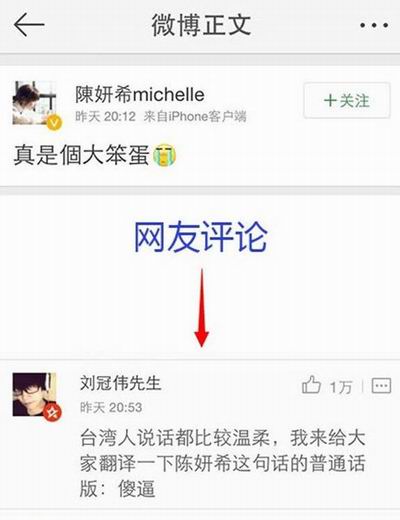
Task: Open the comment reply bubble icon
Action: tap(381, 386)
